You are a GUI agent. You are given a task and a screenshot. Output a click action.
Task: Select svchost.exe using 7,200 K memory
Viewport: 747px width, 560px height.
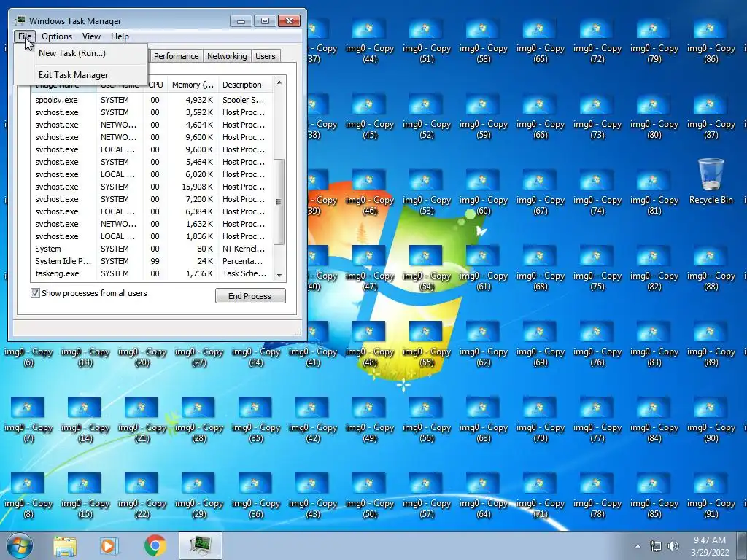[x=152, y=199]
